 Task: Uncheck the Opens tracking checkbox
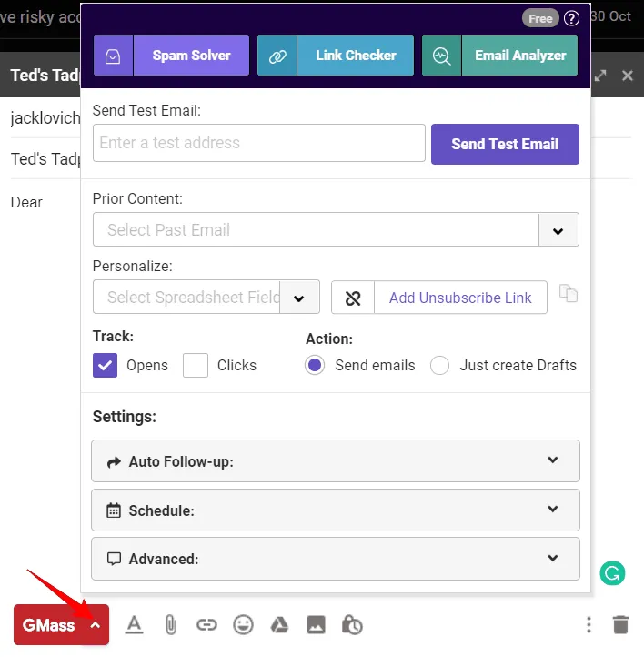coord(106,366)
